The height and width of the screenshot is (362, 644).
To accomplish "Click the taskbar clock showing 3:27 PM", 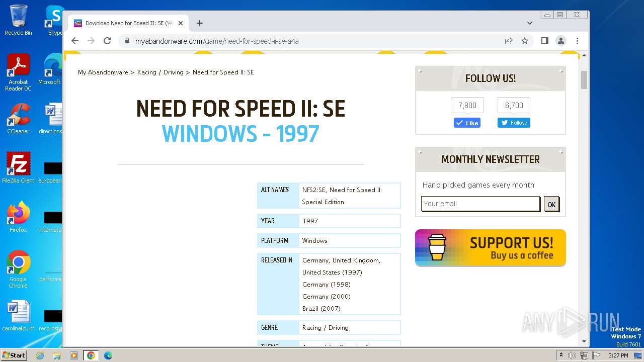I will 618,355.
